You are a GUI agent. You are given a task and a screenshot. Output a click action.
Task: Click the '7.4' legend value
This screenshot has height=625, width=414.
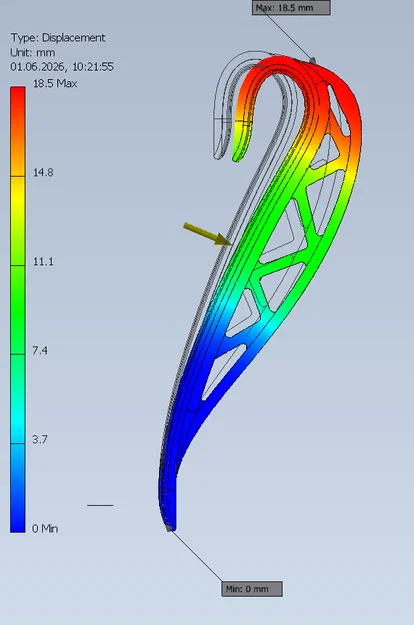pos(40,350)
